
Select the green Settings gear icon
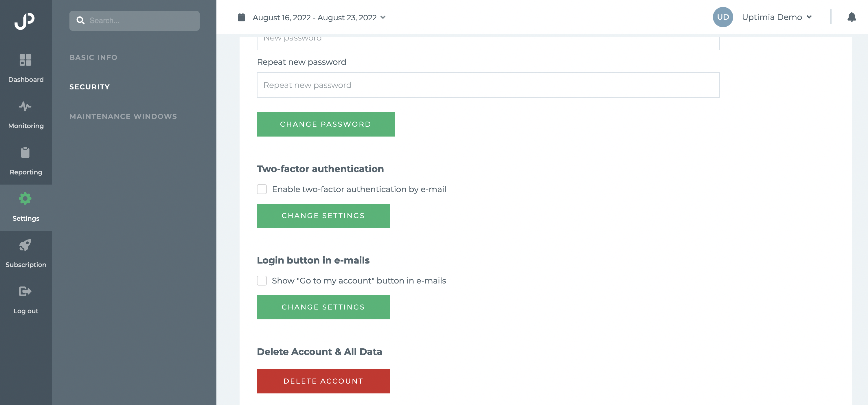click(x=25, y=198)
